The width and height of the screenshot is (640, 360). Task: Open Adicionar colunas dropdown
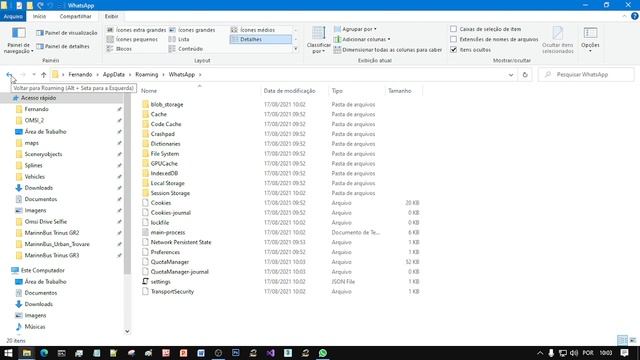click(x=362, y=39)
